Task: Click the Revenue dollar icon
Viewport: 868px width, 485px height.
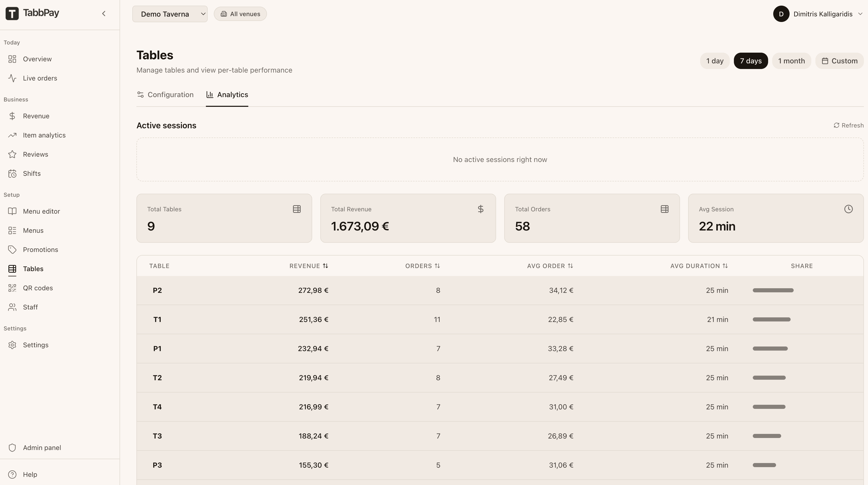Action: [x=12, y=116]
